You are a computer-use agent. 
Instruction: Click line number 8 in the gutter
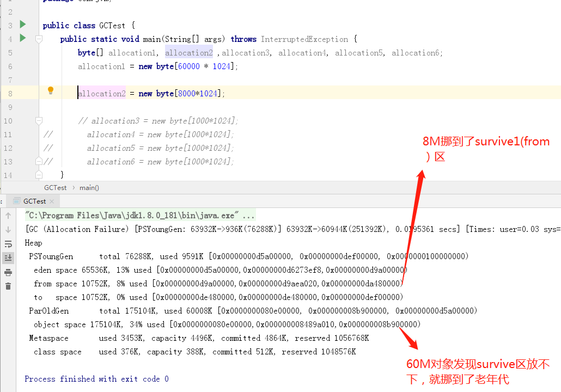(10, 94)
